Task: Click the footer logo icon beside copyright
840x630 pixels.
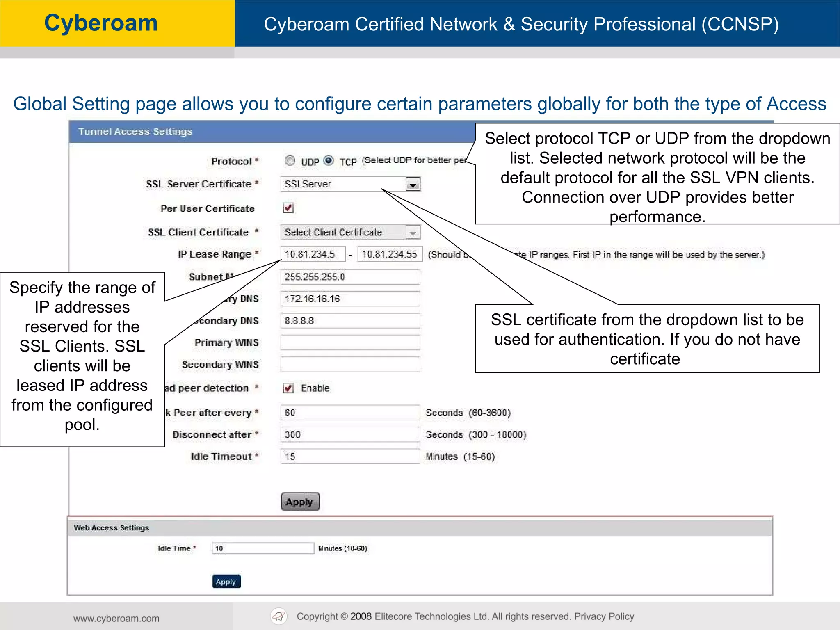Action: coord(279,616)
